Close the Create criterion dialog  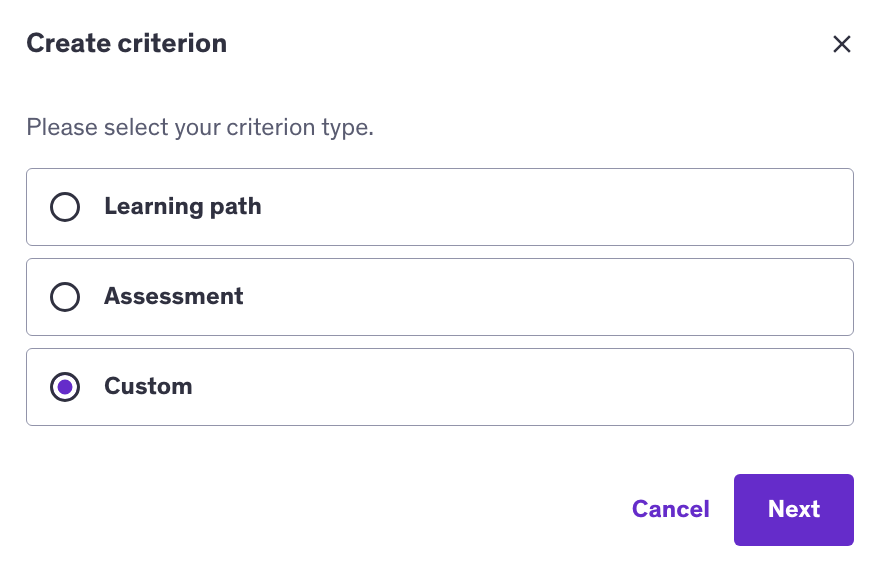tap(842, 44)
